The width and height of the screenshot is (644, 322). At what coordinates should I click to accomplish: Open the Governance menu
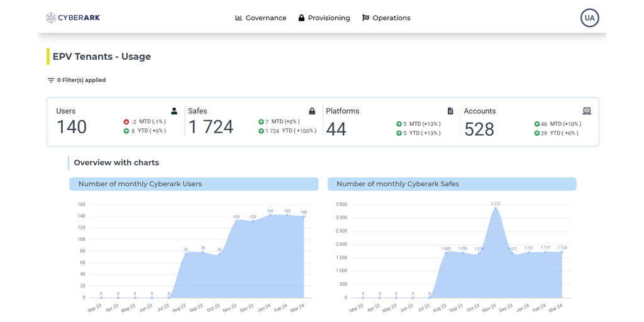[x=265, y=18]
